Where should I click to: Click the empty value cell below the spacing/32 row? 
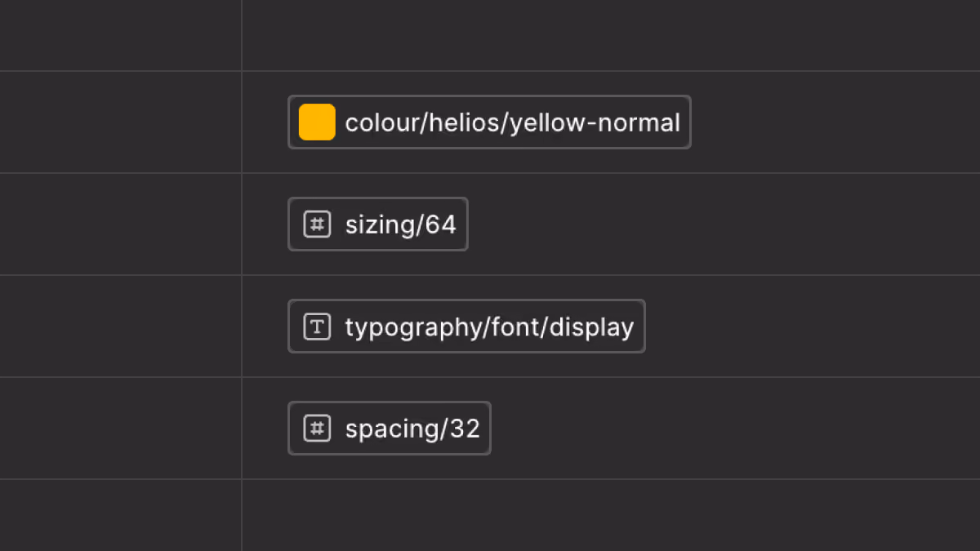(x=611, y=515)
